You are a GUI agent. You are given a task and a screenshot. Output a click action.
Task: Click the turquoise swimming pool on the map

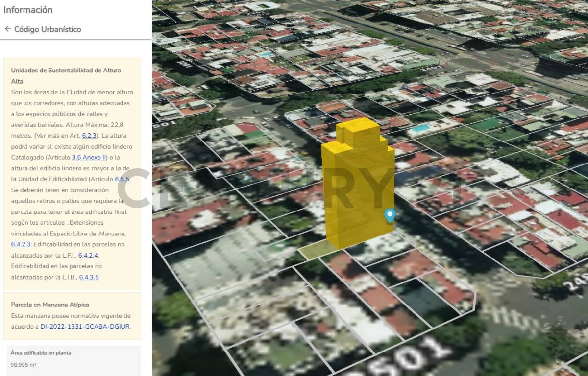pos(420,129)
